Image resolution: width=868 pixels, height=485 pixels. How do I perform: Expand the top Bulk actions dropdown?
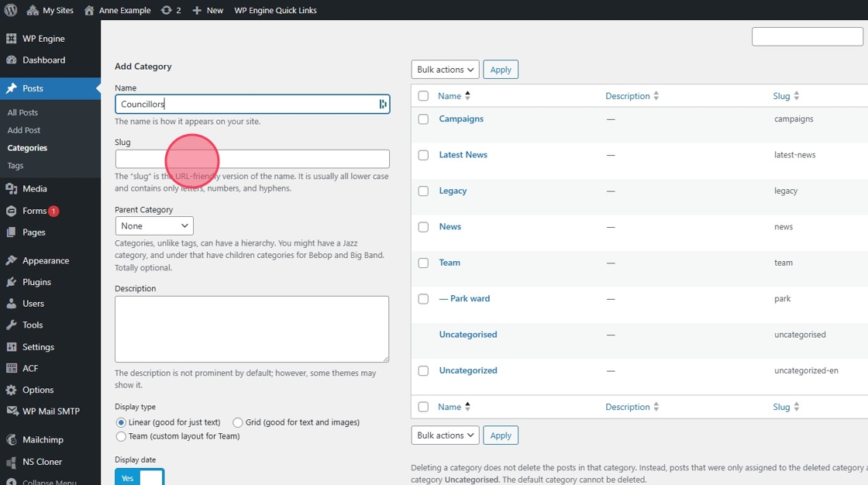coord(445,70)
